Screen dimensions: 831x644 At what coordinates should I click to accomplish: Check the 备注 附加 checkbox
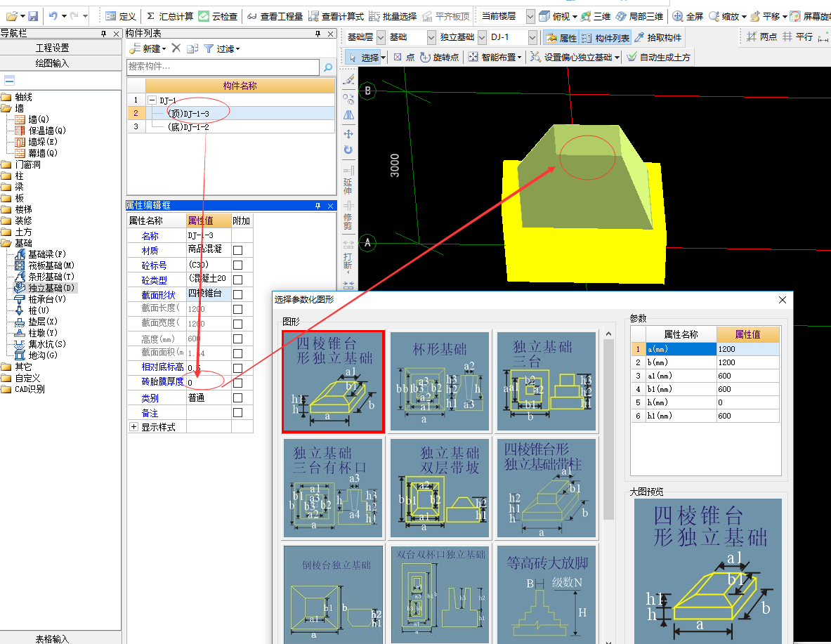[x=238, y=412]
